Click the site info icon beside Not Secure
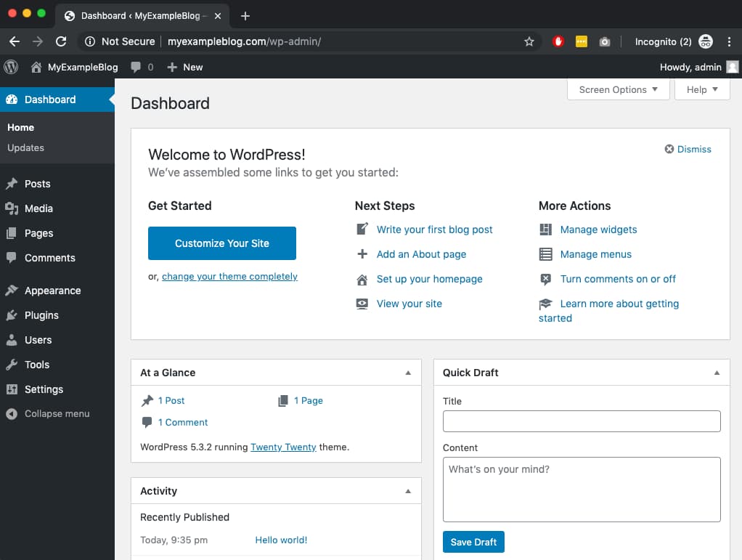The image size is (742, 560). pyautogui.click(x=90, y=41)
